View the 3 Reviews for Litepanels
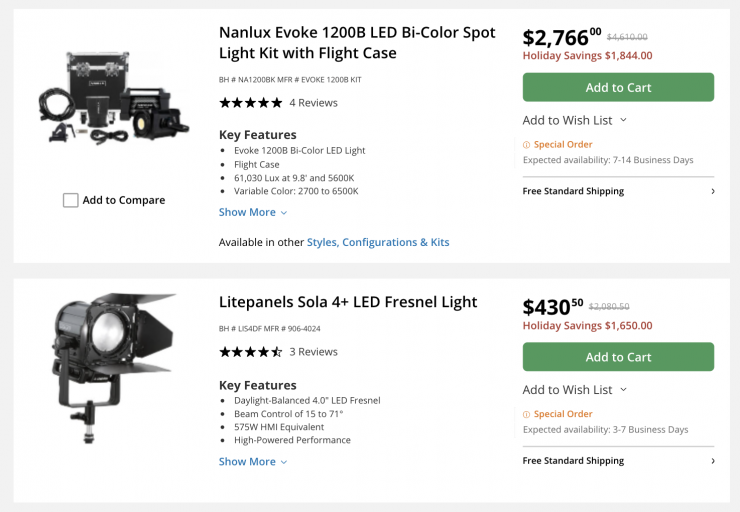The image size is (740, 512). coord(313,352)
